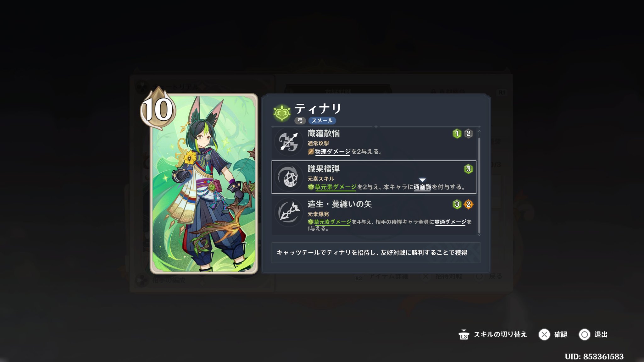Click the スメール region tag
This screenshot has height=362, width=644.
322,121
